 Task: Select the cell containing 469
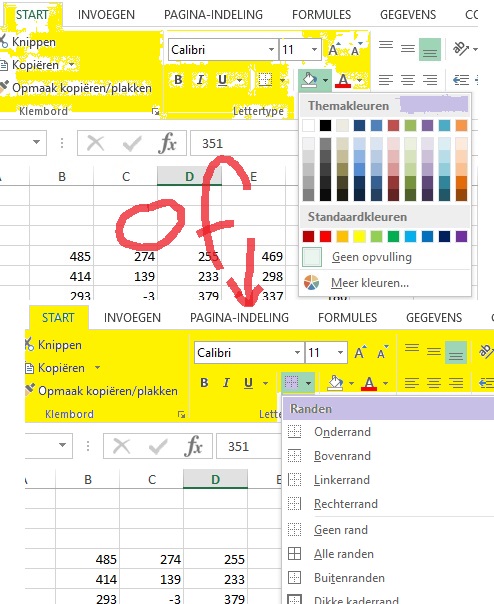click(x=270, y=256)
